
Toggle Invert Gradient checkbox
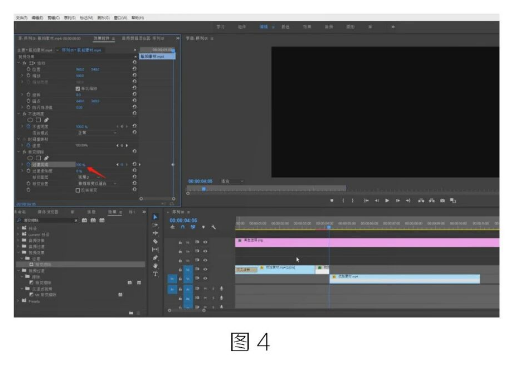78,190
